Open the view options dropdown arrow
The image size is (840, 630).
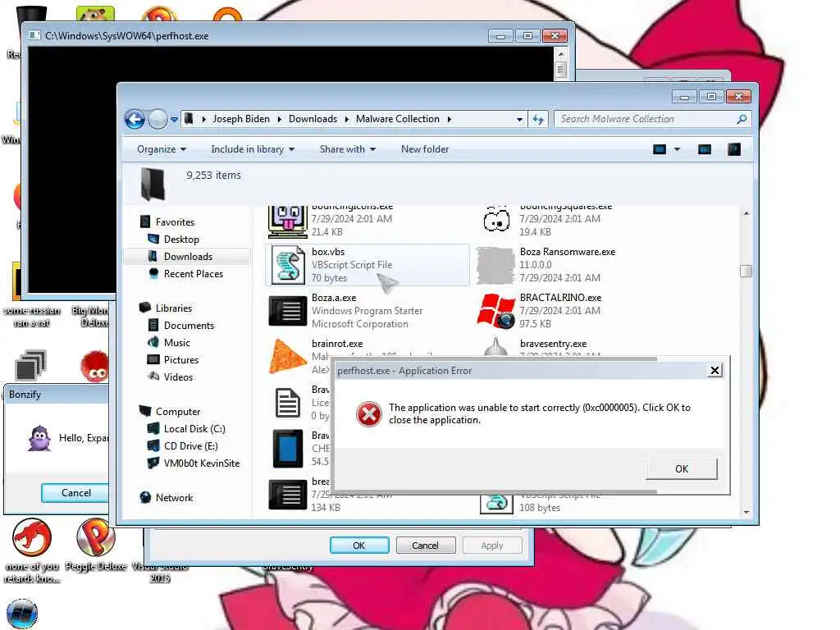tap(677, 149)
